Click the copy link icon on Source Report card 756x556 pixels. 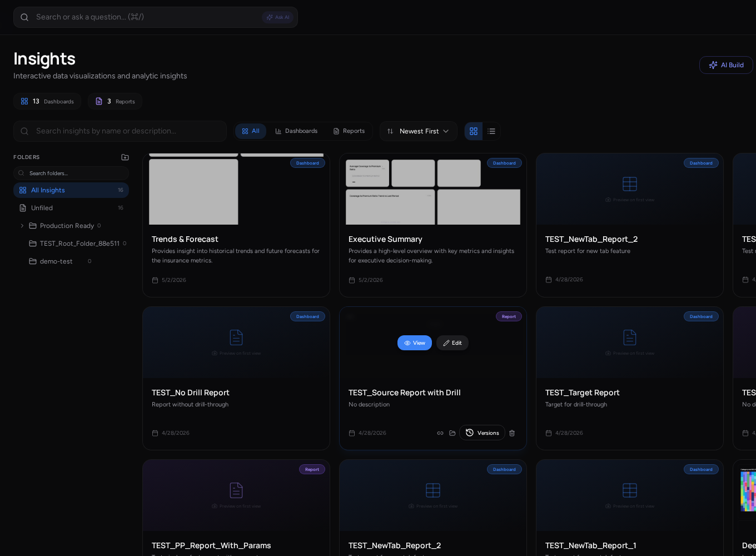pyautogui.click(x=440, y=433)
